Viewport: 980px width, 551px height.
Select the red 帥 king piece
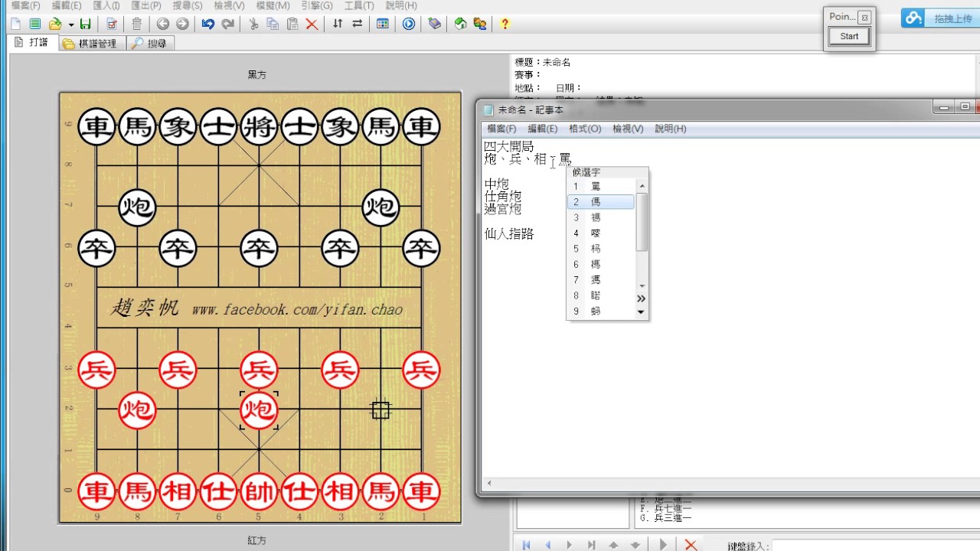coord(259,491)
